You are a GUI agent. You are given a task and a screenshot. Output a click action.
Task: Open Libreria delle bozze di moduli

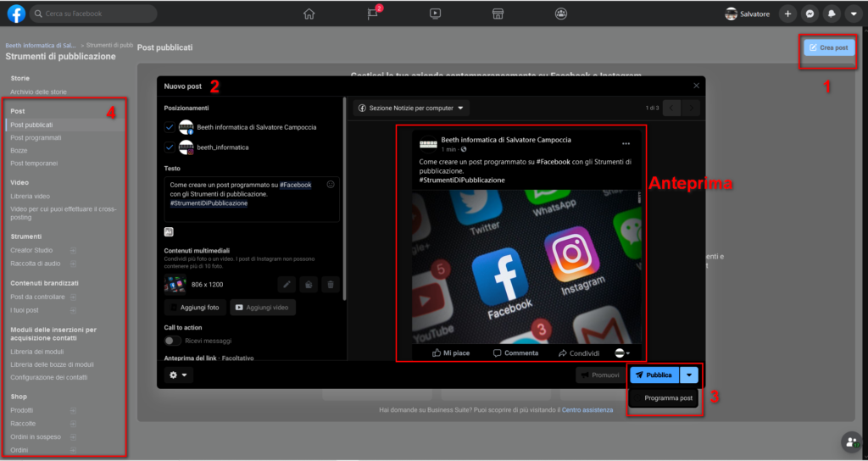click(x=52, y=364)
